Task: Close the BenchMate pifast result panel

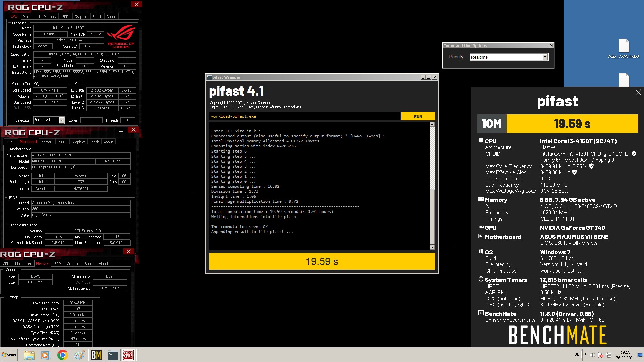Action: [x=638, y=92]
